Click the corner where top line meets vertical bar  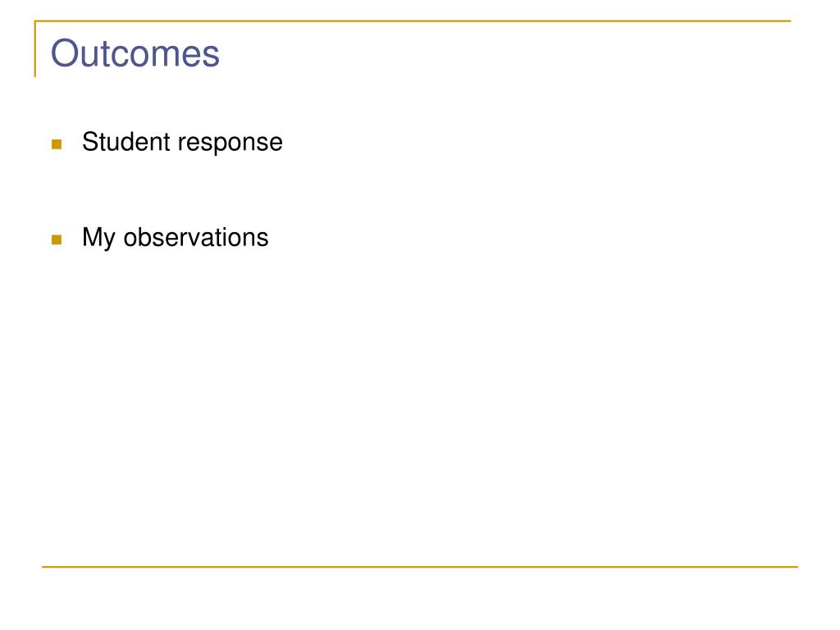click(35, 21)
